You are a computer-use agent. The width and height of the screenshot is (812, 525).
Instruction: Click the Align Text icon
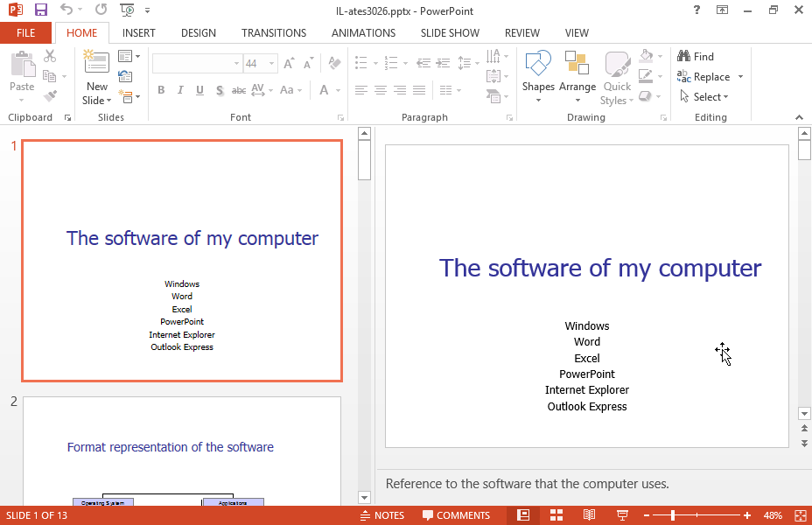pyautogui.click(x=493, y=76)
